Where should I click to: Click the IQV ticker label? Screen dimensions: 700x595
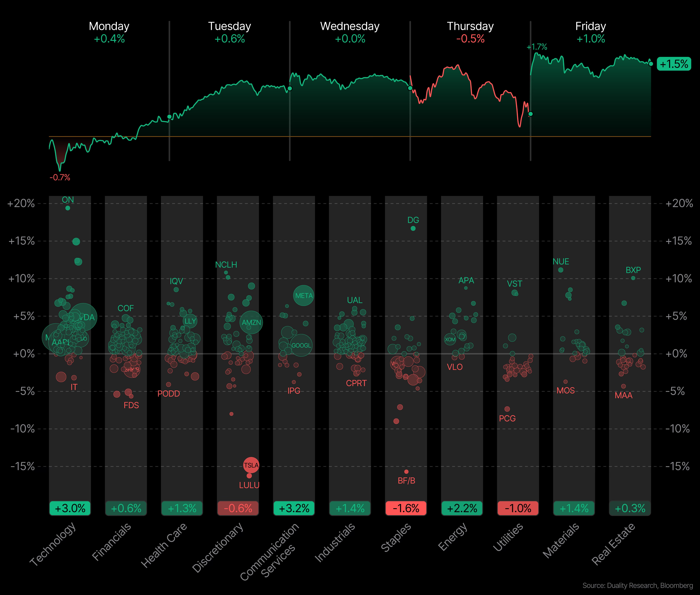[x=176, y=281]
